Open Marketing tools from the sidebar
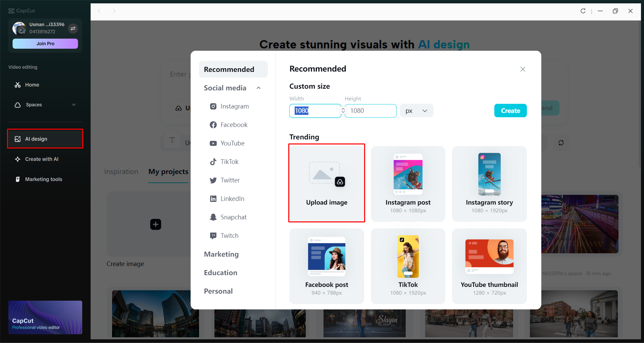Screen dimensions: 644x343 pyautogui.click(x=43, y=179)
